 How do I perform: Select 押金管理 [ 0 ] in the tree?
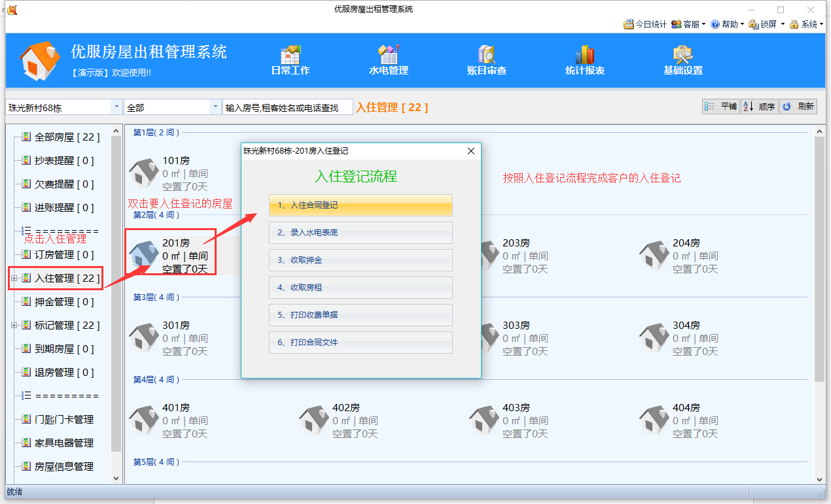point(63,302)
